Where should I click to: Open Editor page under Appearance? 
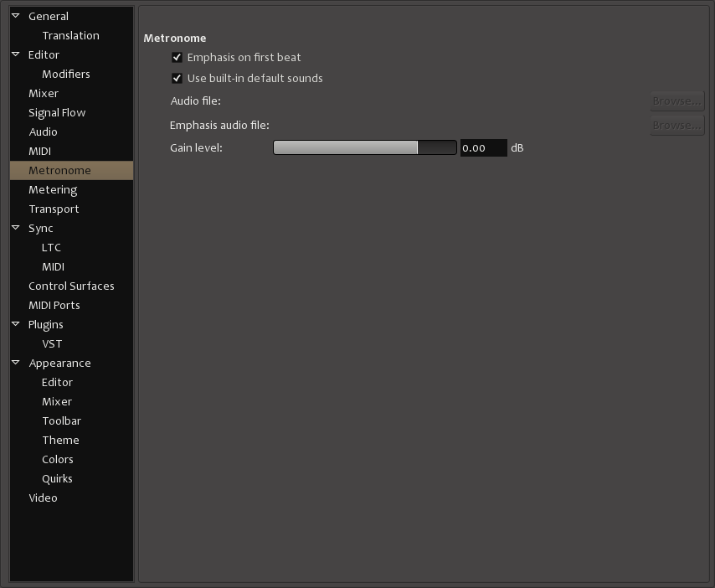coord(57,382)
